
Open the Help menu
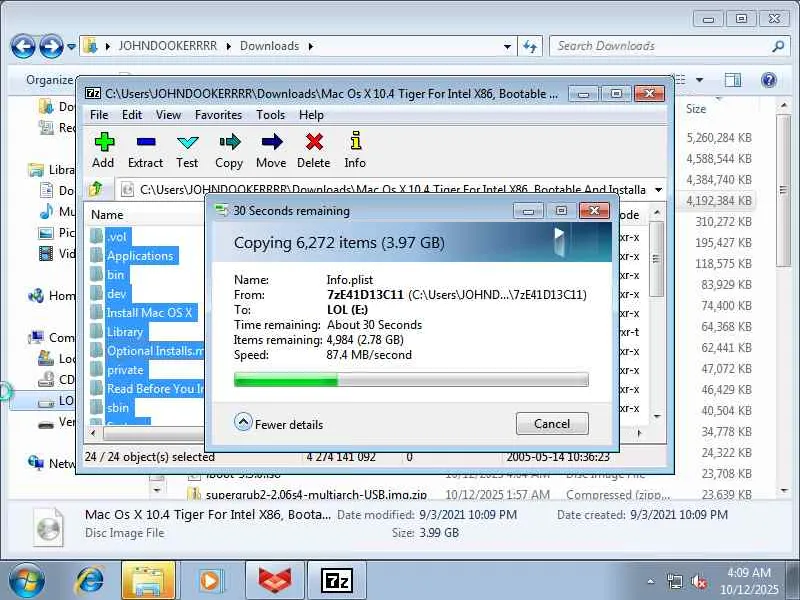click(311, 115)
